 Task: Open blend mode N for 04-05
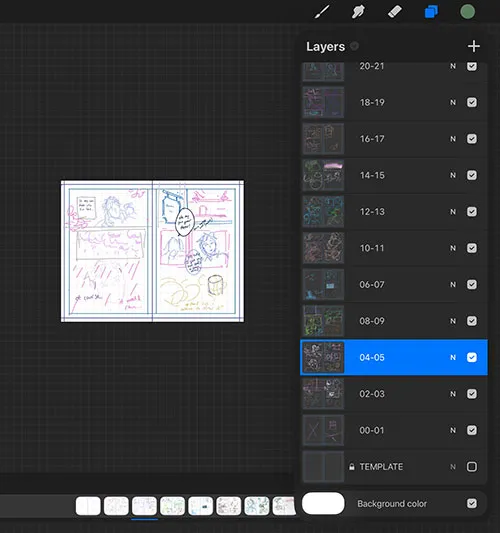(x=453, y=357)
